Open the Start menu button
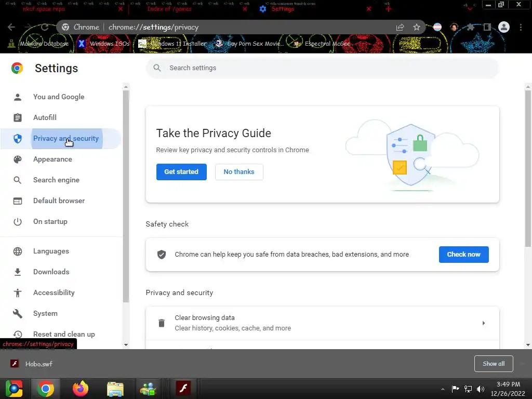 coord(14,389)
